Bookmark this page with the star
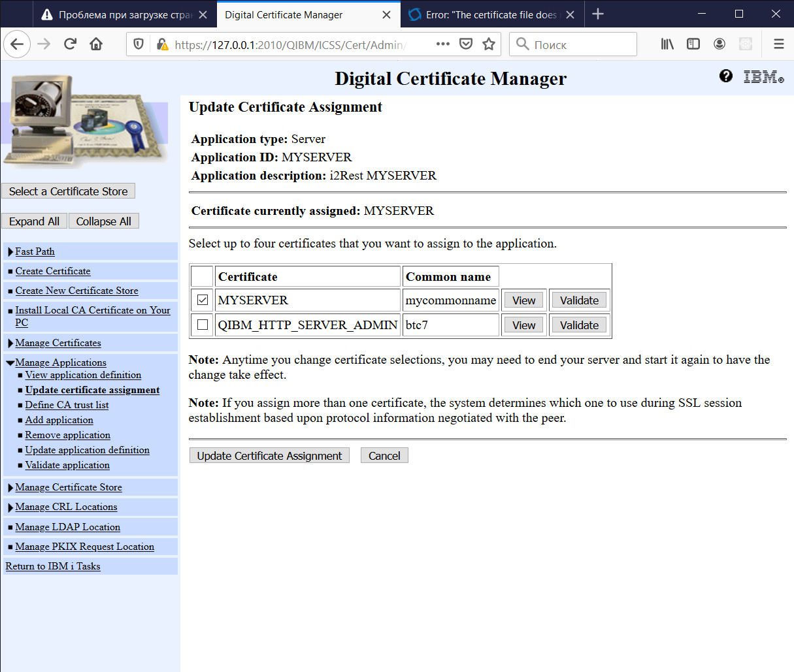794x672 pixels. click(489, 44)
